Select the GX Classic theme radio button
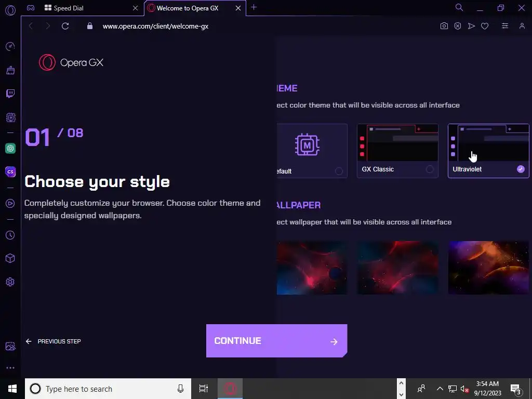Viewport: 532px width, 399px height. click(430, 169)
